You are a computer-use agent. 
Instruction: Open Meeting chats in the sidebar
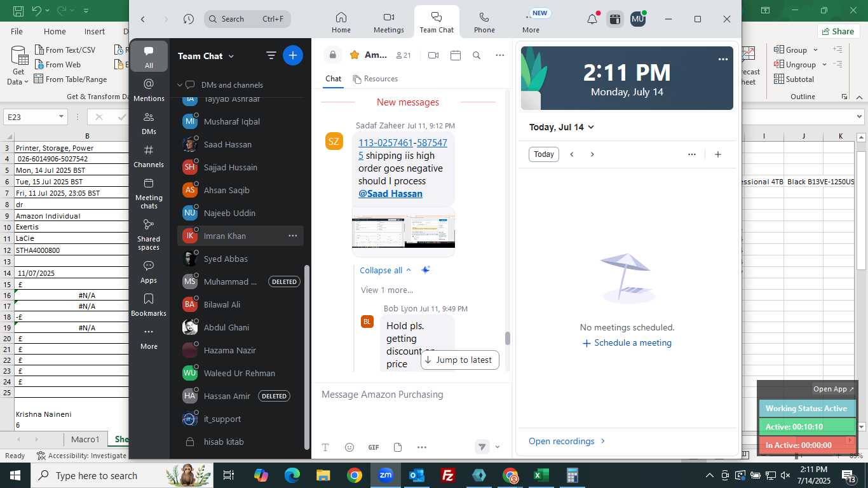pyautogui.click(x=149, y=193)
